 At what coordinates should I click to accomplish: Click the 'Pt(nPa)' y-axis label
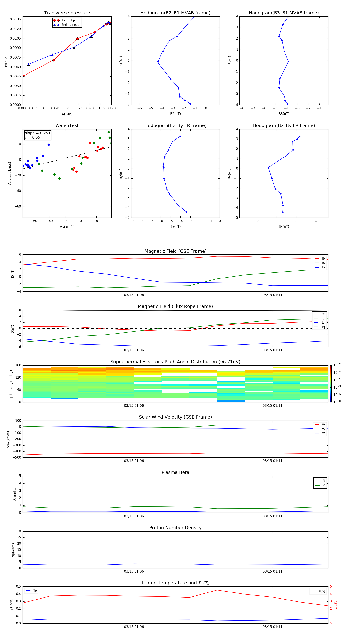(6, 61)
